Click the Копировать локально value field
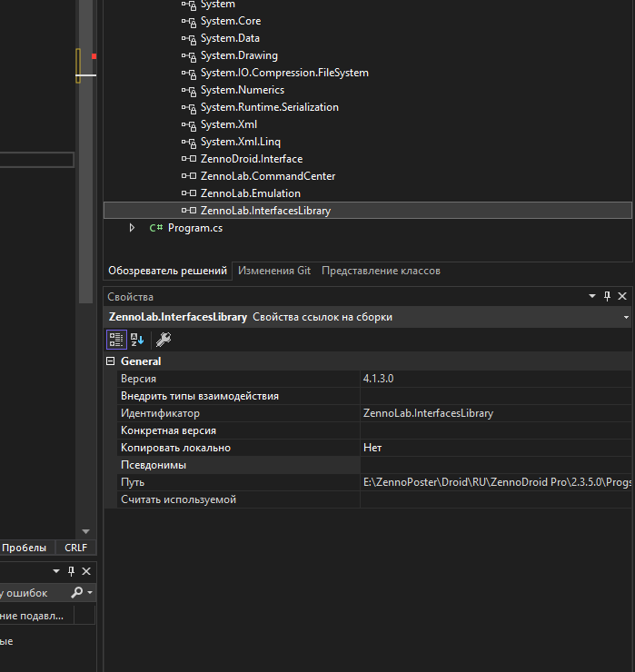 (x=495, y=448)
